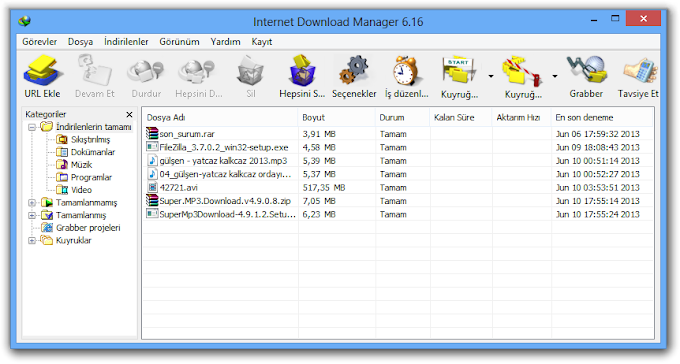Click date Jun 09 18:08:43 2013
This screenshot has width=680, height=364.
point(598,148)
